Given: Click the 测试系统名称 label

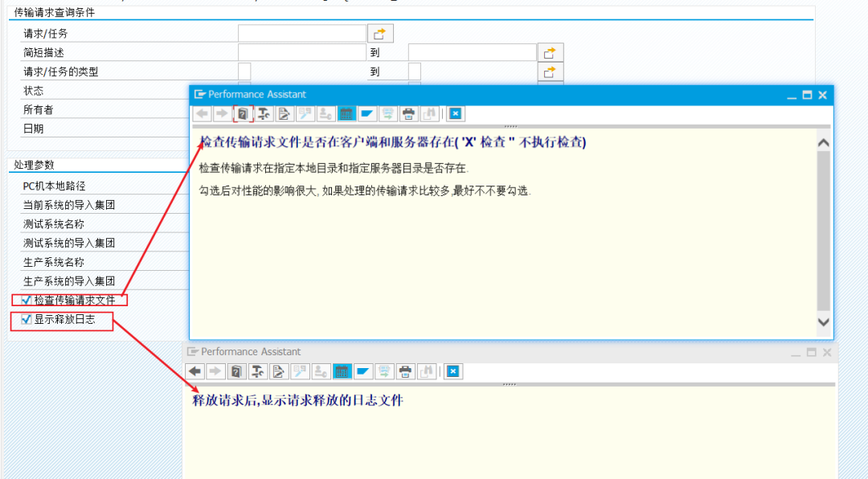Looking at the screenshot, I should click(x=54, y=223).
